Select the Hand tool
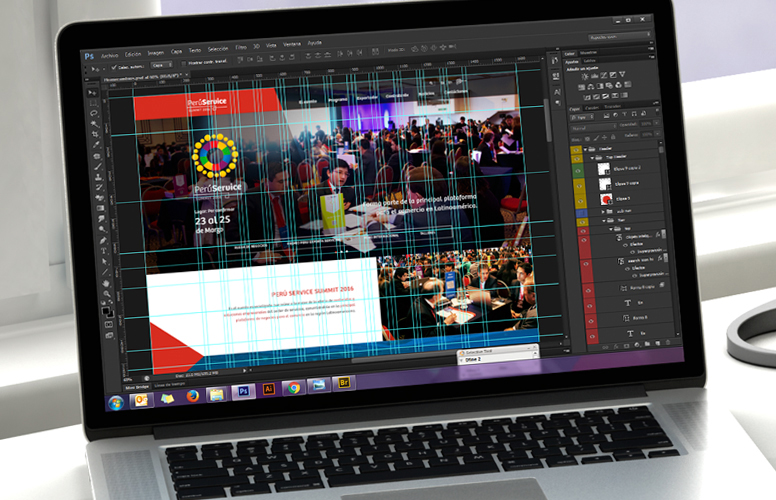The image size is (776, 500). pos(106,283)
